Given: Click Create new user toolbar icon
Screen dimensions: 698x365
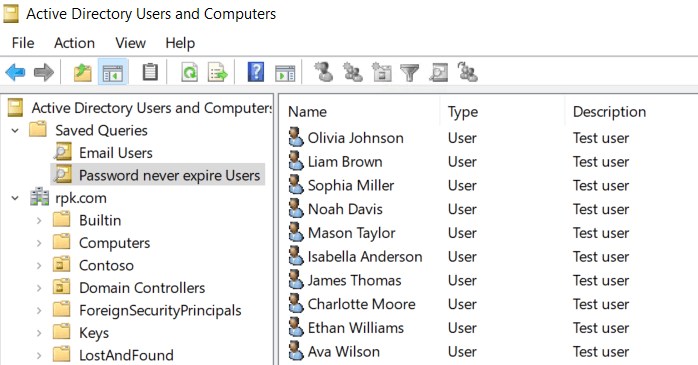Looking at the screenshot, I should tap(324, 72).
